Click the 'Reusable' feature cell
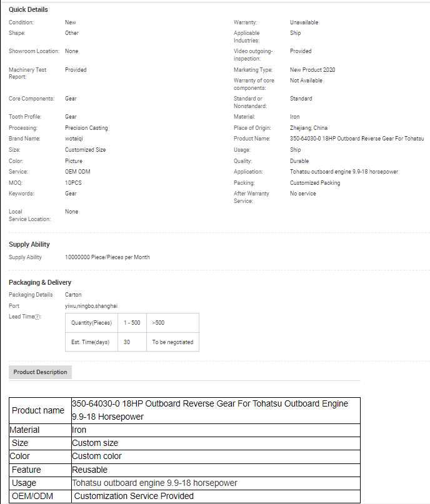The width and height of the screenshot is (430, 504). tap(90, 470)
